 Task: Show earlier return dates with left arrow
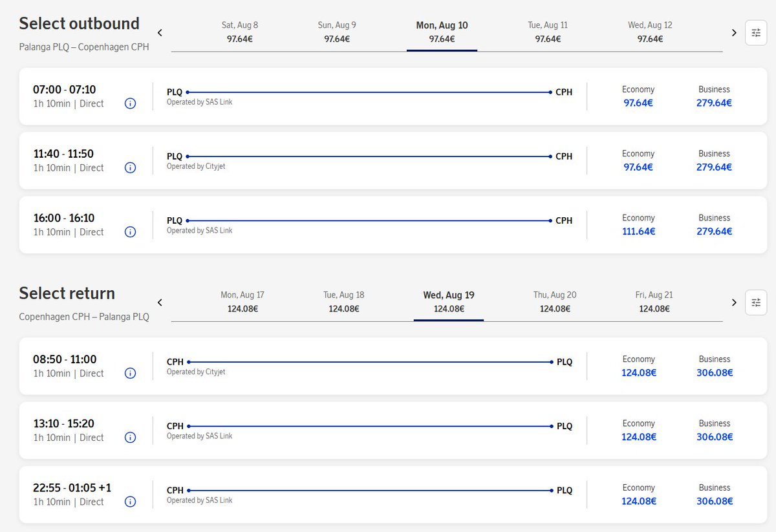click(x=160, y=302)
